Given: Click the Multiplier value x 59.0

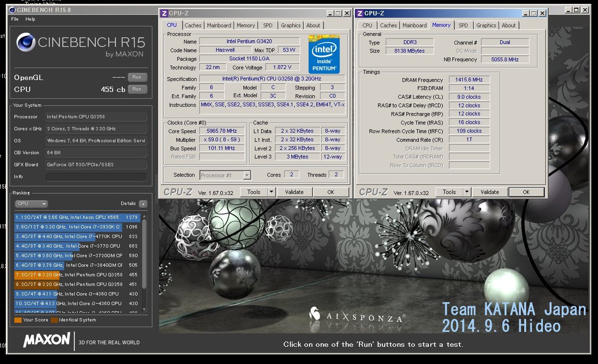Looking at the screenshot, I should click(221, 139).
